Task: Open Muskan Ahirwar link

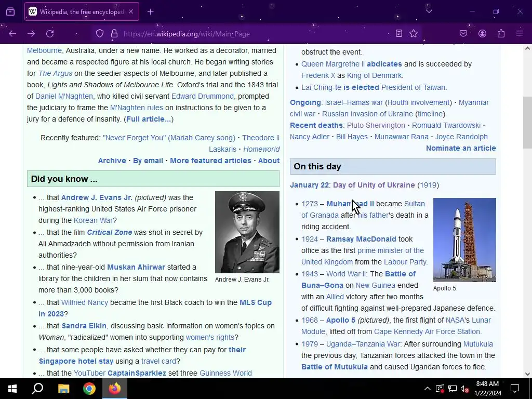Action: coord(136,267)
